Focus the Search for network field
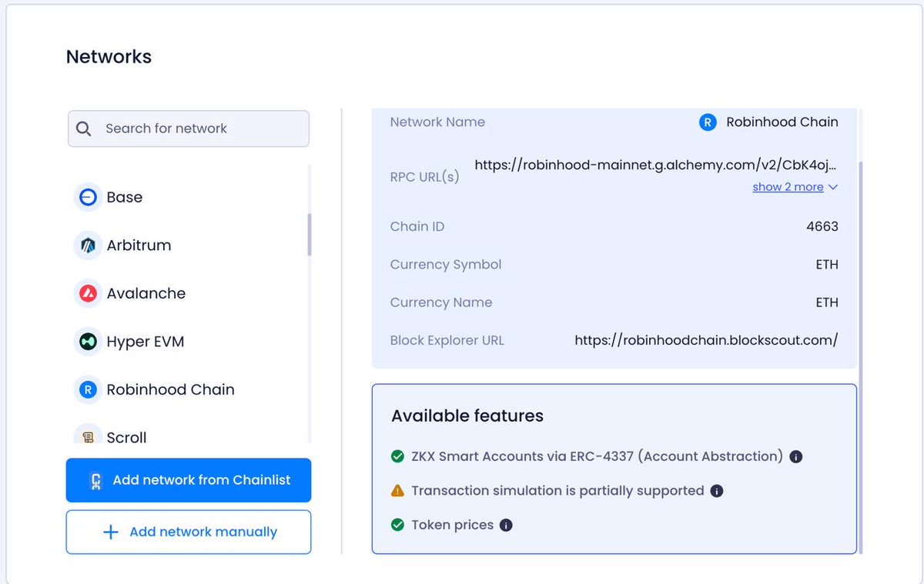924x584 pixels. tap(189, 128)
